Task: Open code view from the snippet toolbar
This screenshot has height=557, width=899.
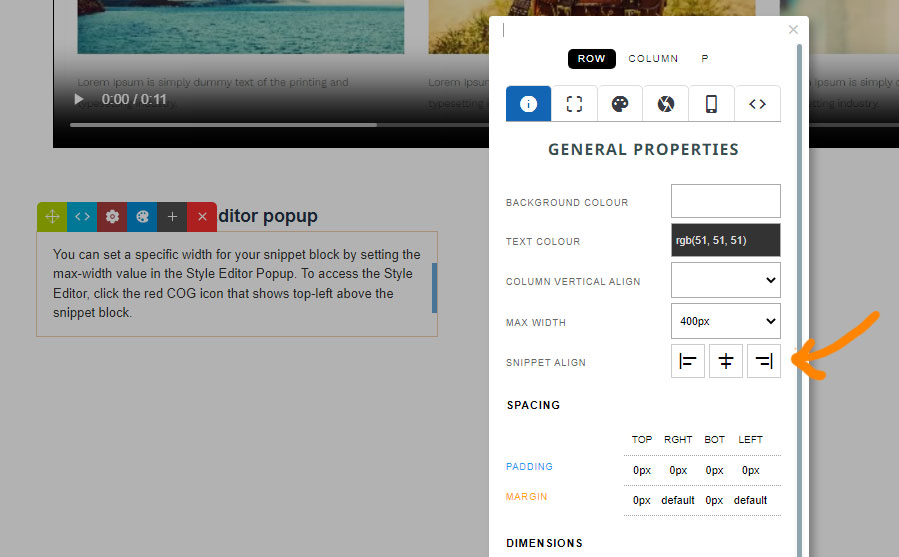Action: pyautogui.click(x=82, y=217)
